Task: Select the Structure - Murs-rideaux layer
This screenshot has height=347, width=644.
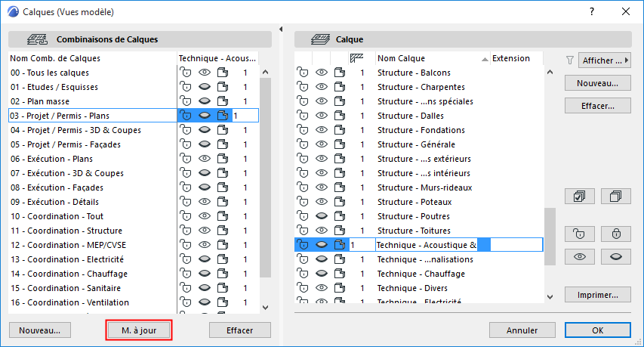Action: (425, 187)
